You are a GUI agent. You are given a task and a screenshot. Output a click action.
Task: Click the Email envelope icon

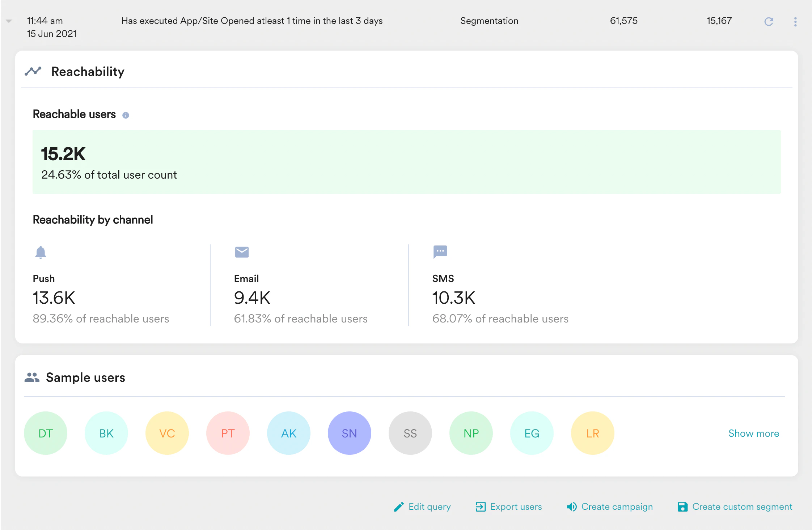click(242, 252)
